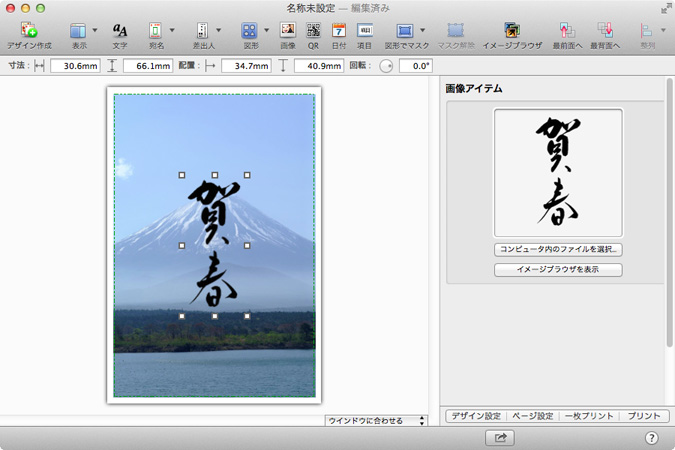Open the ウインドウに合わせる zoom popup

click(376, 421)
